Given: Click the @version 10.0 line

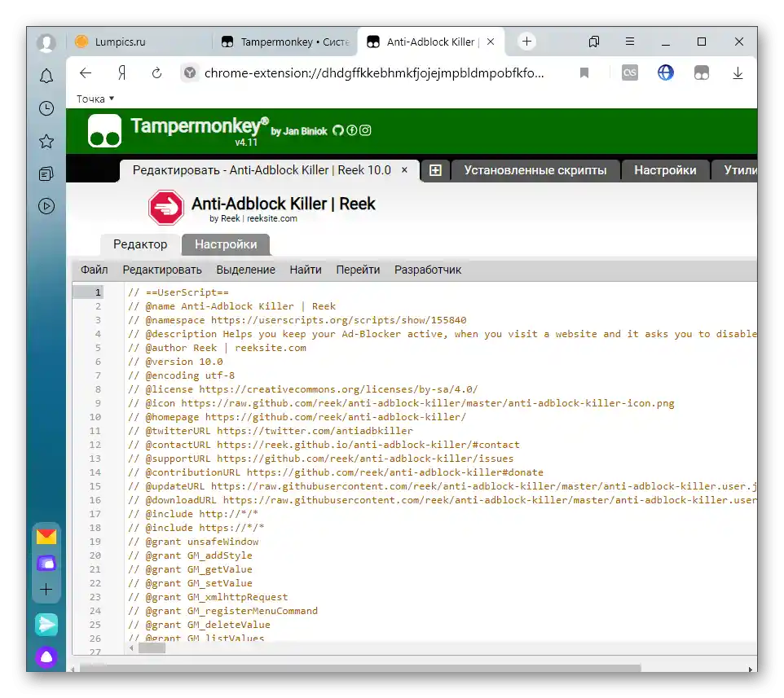Looking at the screenshot, I should point(175,362).
